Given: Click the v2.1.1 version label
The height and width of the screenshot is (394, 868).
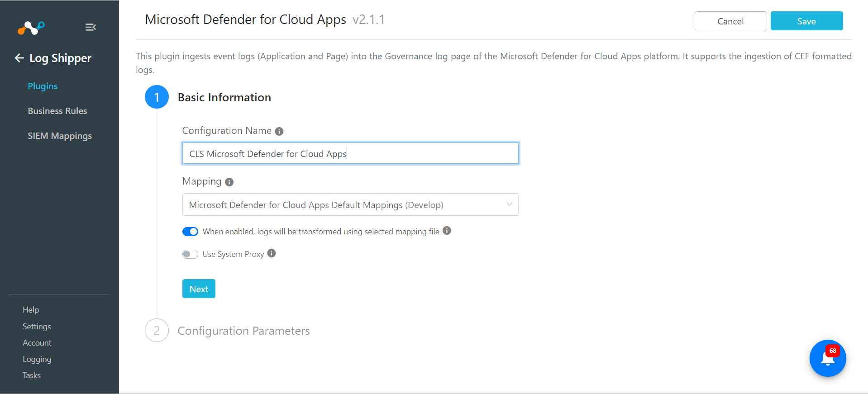Looking at the screenshot, I should click(368, 20).
